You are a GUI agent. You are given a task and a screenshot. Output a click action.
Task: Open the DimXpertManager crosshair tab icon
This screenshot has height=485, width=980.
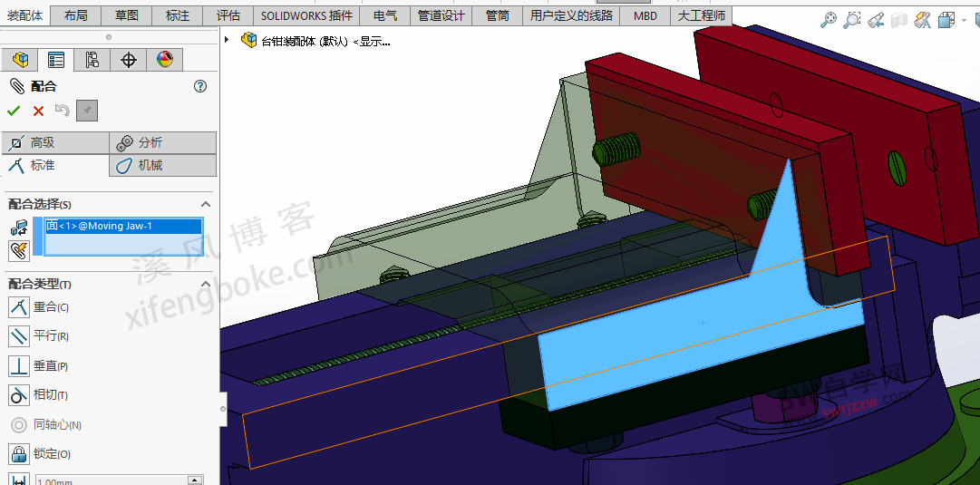(x=129, y=59)
